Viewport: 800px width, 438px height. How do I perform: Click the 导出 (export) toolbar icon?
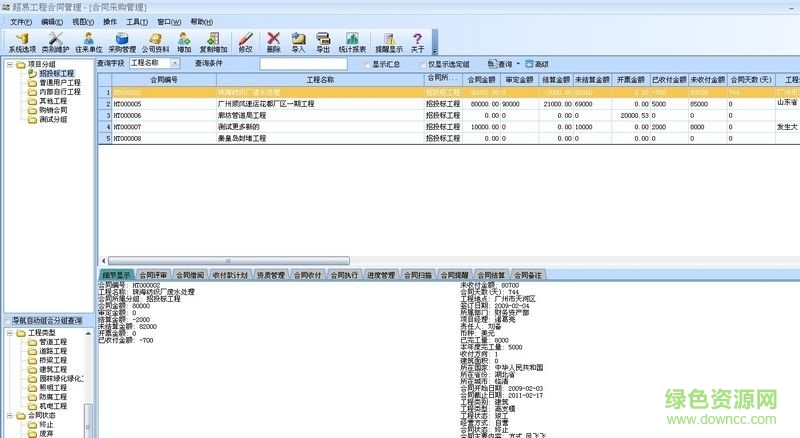tap(323, 41)
